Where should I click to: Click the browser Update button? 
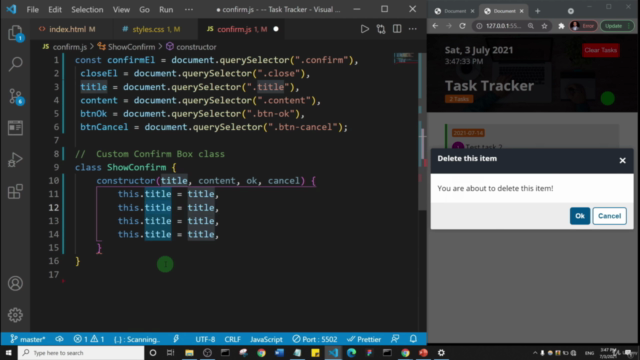tap(617, 26)
